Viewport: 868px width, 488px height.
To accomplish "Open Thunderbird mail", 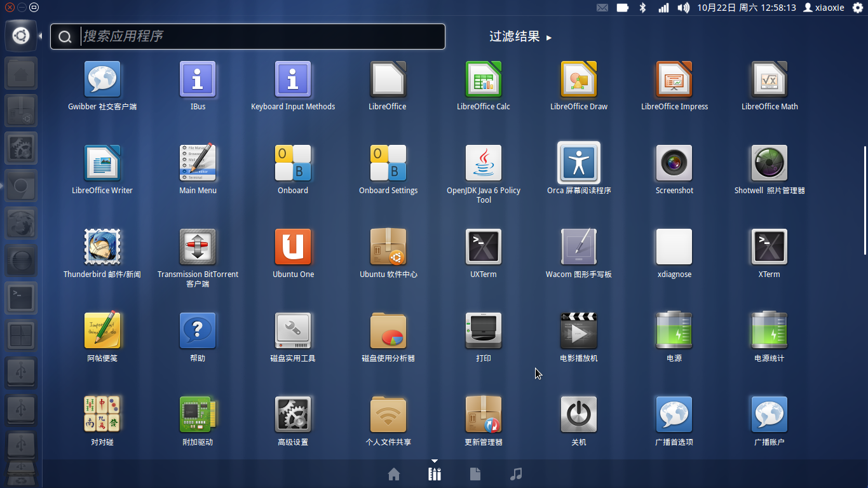I will pos(102,247).
